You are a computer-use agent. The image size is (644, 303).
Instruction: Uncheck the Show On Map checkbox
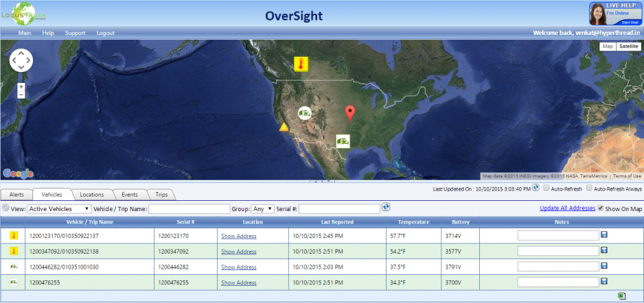[x=601, y=208]
